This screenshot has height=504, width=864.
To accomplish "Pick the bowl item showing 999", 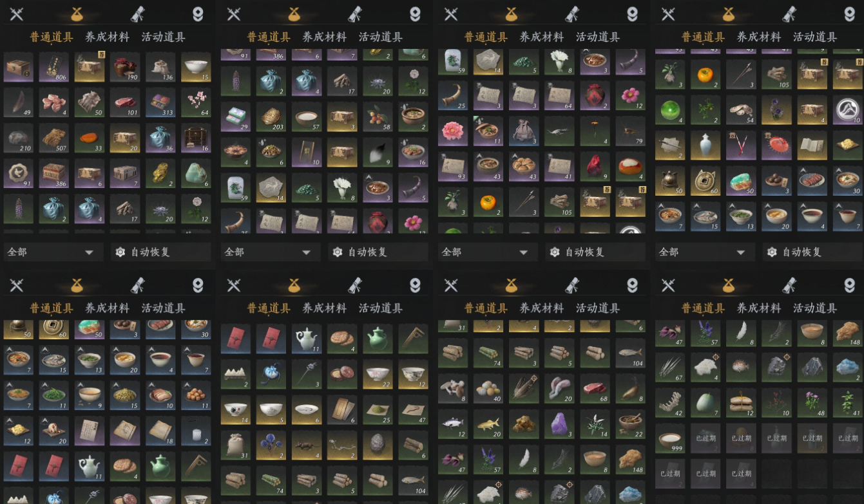I will (x=671, y=438).
